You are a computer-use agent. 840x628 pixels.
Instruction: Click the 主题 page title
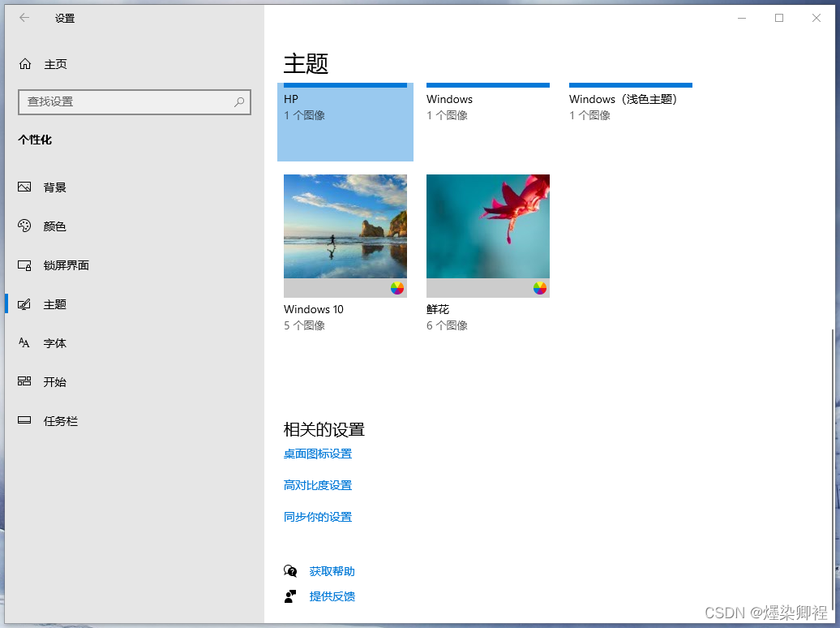[x=306, y=64]
